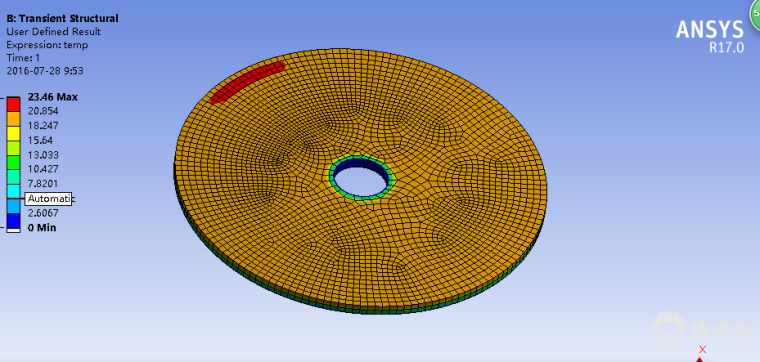Screen dimensions: 760x362
Task: Click the green 13.033 legend band
Action: pos(13,162)
